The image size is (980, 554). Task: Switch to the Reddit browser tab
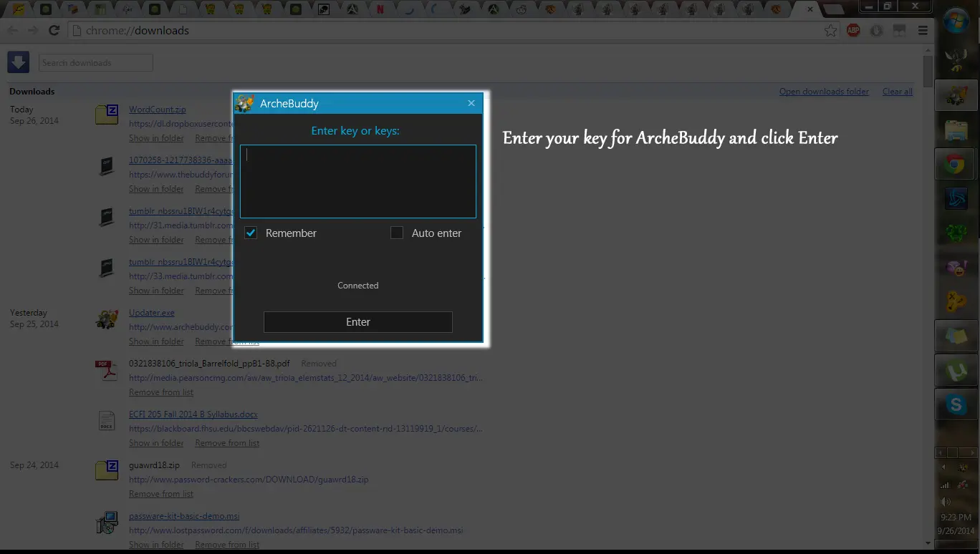521,9
